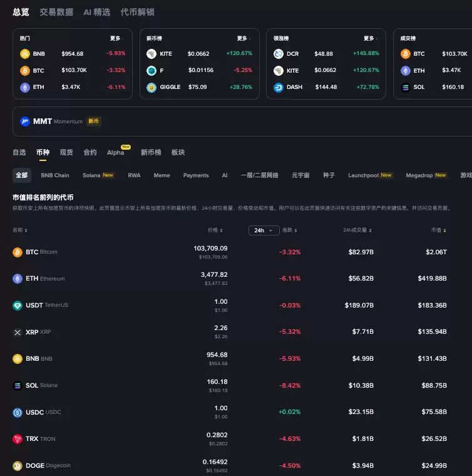This screenshot has width=472, height=476.
Task: Sort table by price column header
Action: (215, 230)
